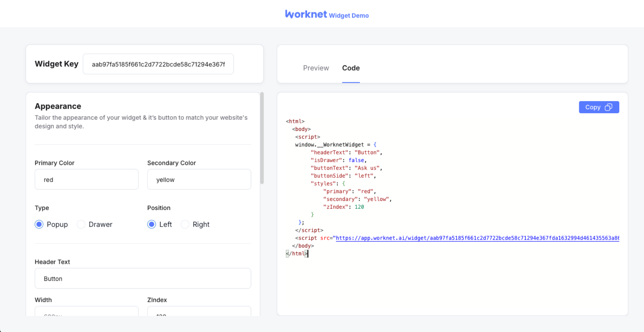Click the Secondary Color field containing yellow

tap(199, 180)
